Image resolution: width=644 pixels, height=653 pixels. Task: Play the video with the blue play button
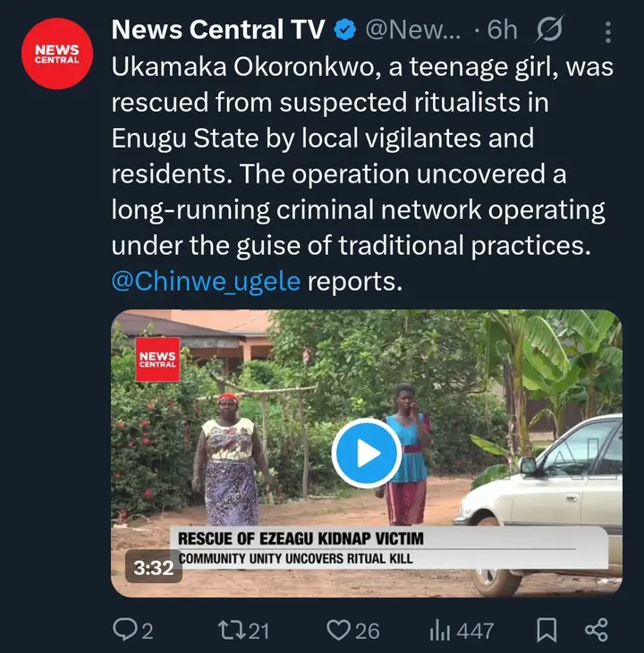coord(366,454)
